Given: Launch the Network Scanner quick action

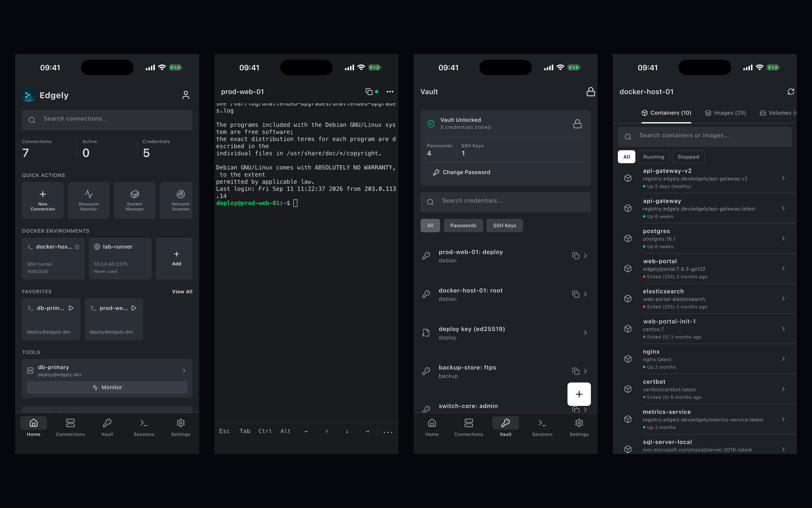Looking at the screenshot, I should click(x=176, y=201).
